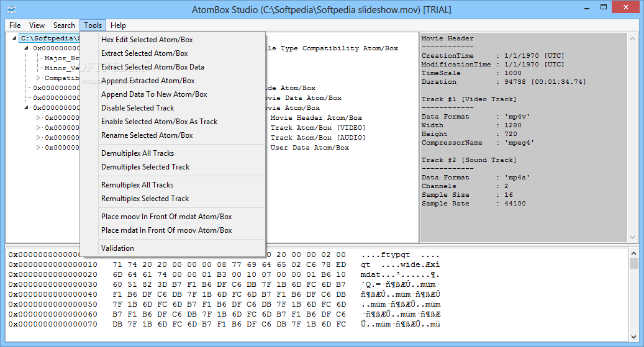Expand the Compatib... tree node

(x=39, y=78)
